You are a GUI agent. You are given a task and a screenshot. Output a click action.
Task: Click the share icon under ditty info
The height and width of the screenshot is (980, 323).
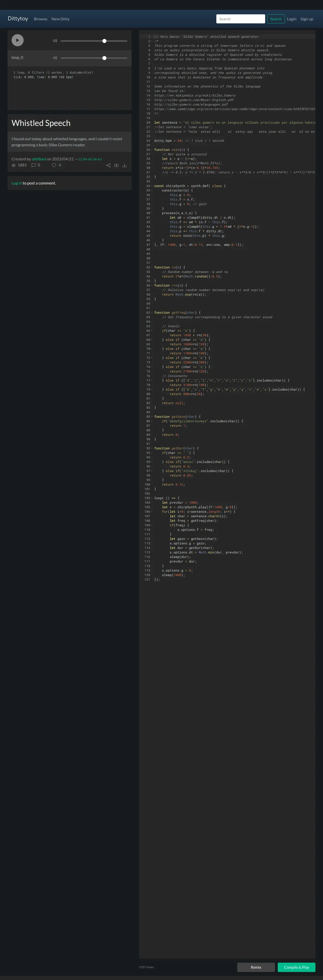tap(108, 165)
